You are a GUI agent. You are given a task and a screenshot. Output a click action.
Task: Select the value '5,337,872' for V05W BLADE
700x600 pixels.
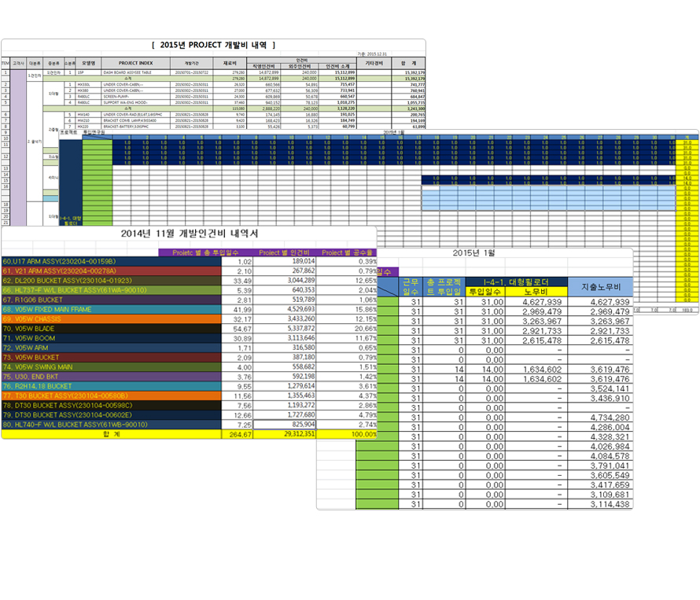285,329
